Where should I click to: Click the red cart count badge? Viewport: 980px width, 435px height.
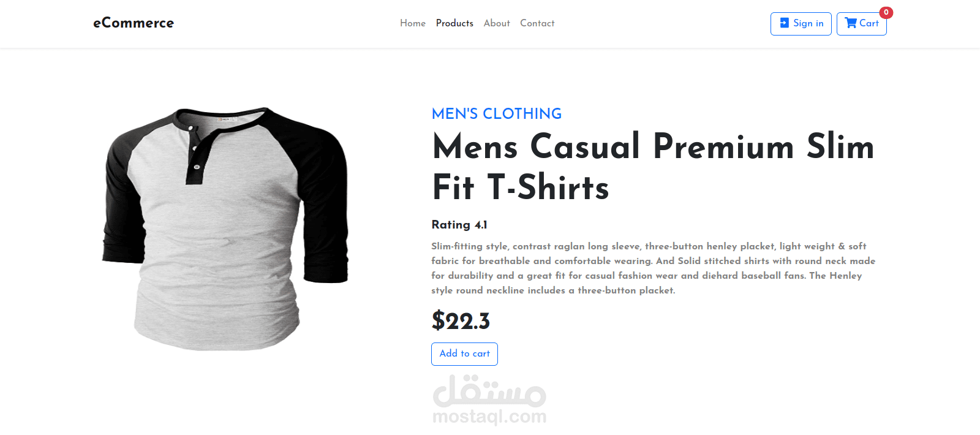(886, 12)
